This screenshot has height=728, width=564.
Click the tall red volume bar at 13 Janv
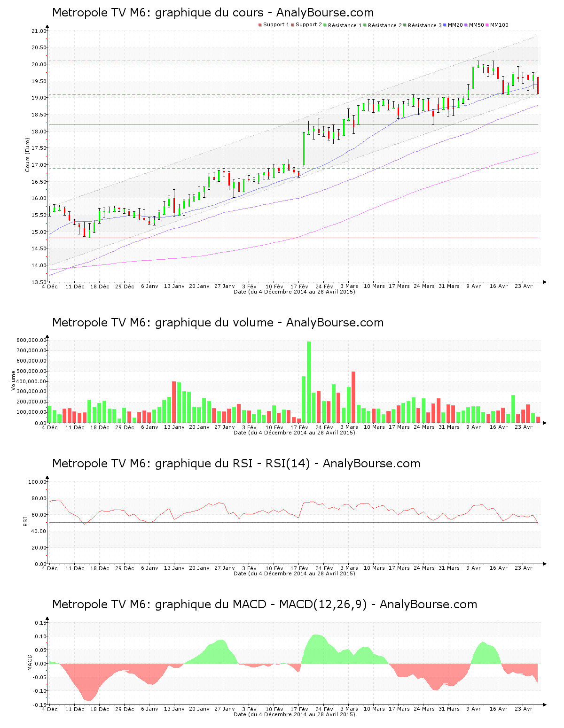tap(174, 402)
